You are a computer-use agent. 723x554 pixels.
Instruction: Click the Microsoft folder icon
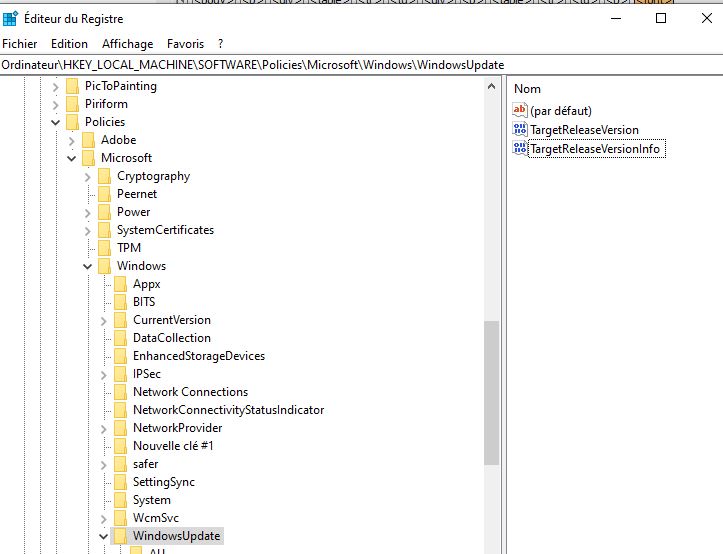click(89, 158)
